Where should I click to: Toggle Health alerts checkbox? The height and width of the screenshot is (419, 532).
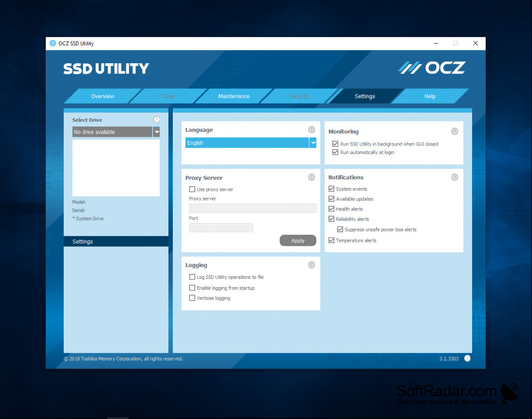click(x=331, y=209)
